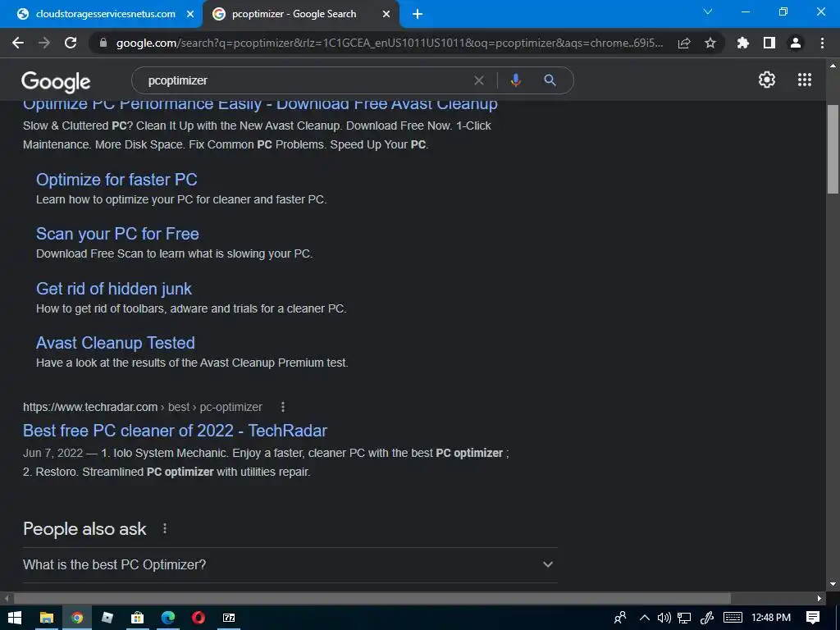Launch Opera browser from taskbar
This screenshot has height=630, width=840.
point(199,618)
